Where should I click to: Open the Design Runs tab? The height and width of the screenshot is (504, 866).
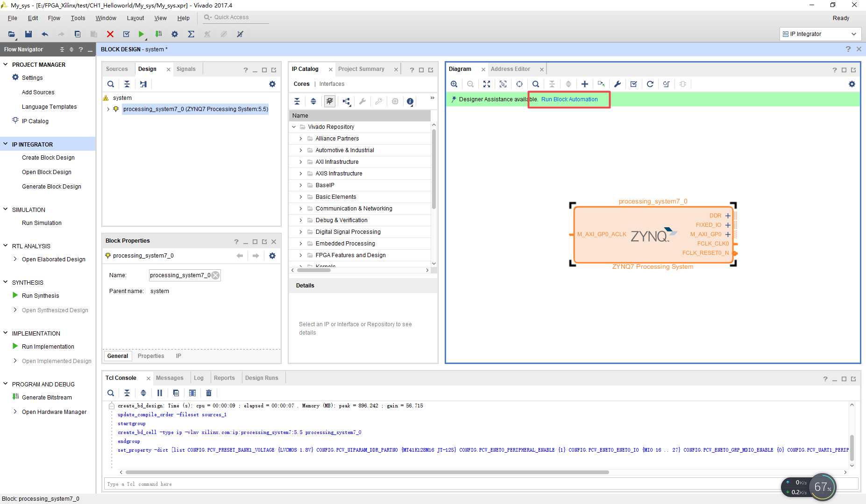262,378
